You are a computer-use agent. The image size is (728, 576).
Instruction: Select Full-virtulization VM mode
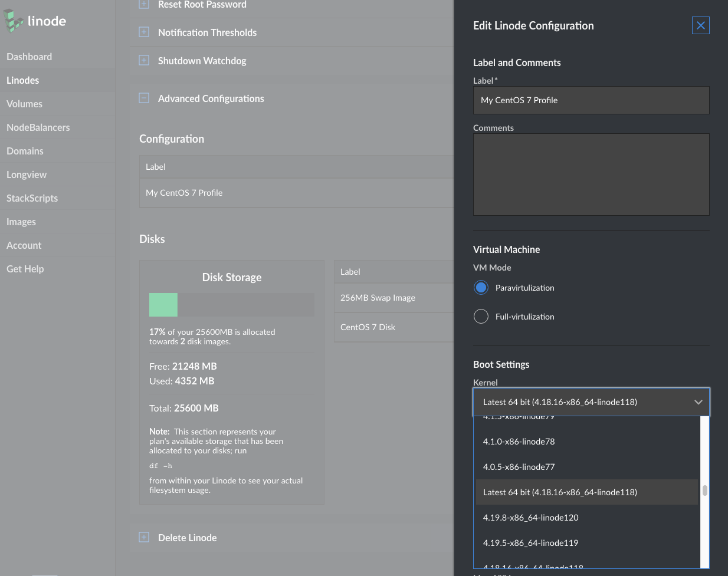point(481,317)
